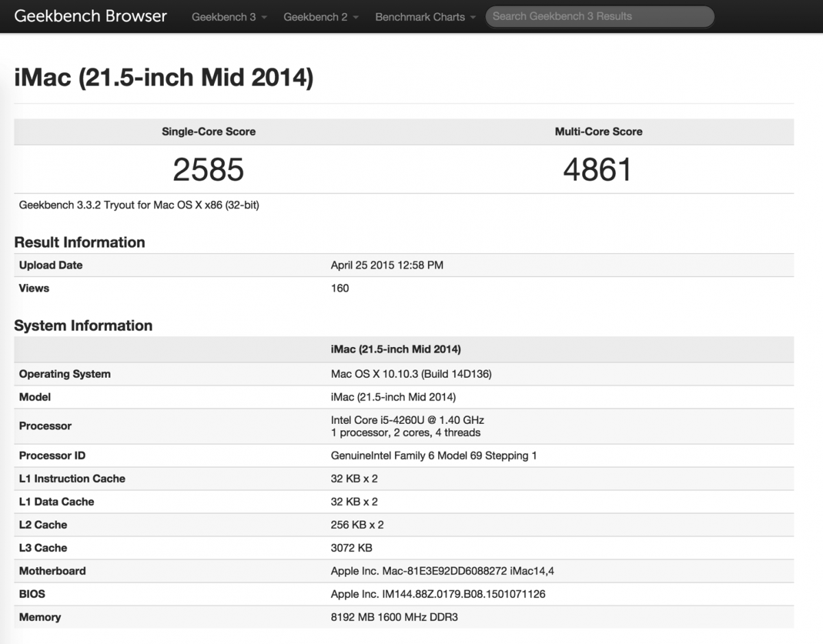Select the multi-core score value 4861
Screen dimensions: 823x644
pos(599,169)
